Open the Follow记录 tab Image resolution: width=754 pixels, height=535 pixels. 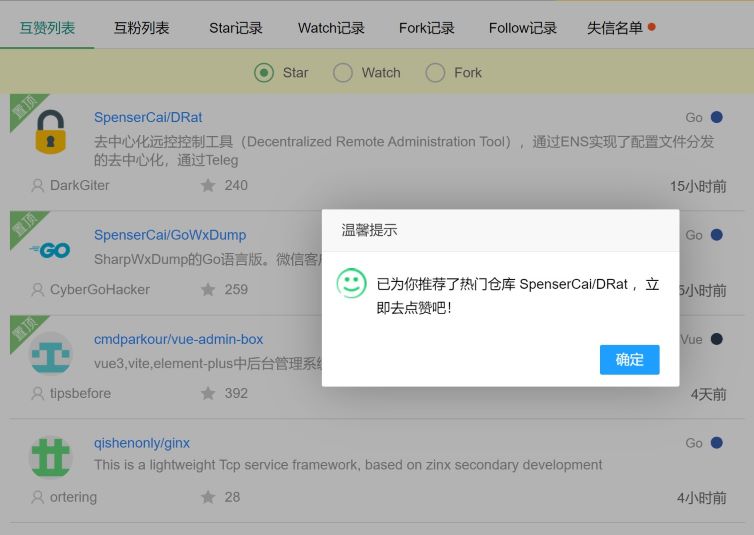pos(523,28)
